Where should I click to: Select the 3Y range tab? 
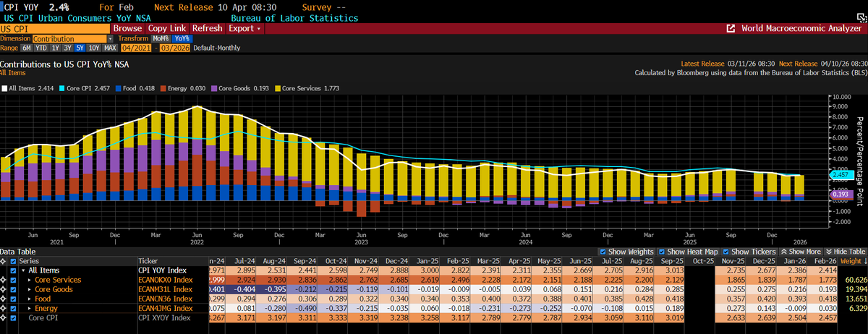coord(68,48)
